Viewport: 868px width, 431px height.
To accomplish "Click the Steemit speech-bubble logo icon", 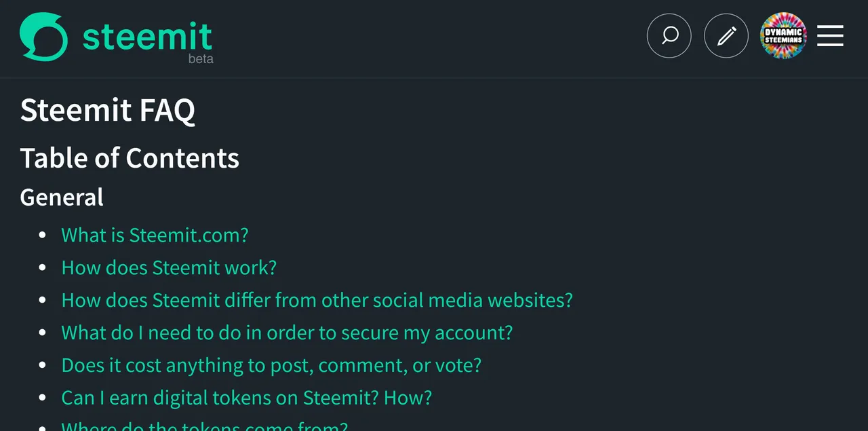I will [x=44, y=37].
